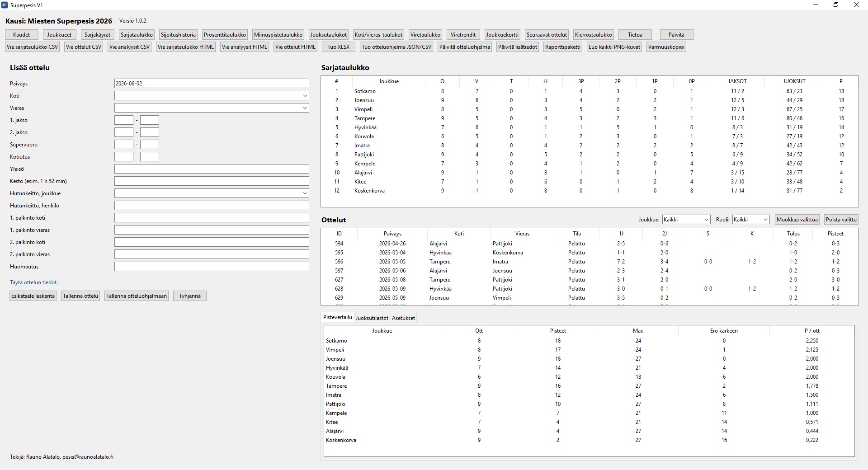This screenshot has height=470, width=868.
Task: Open the Tietoa about dialog
Action: click(635, 35)
